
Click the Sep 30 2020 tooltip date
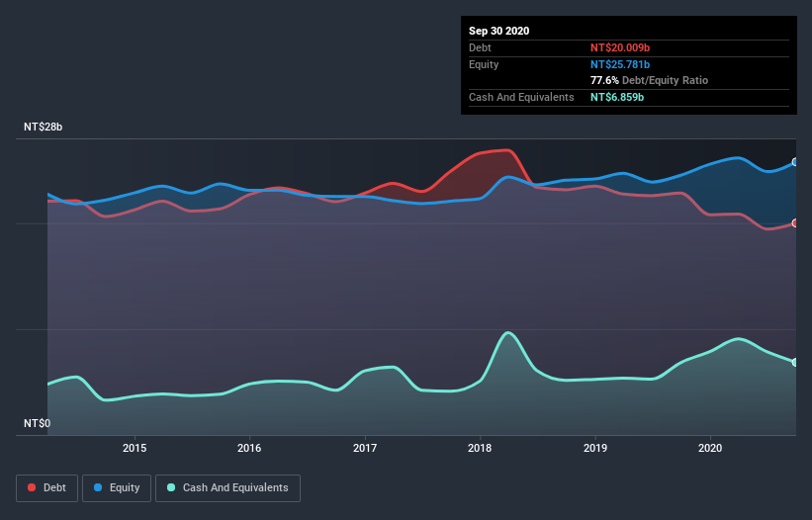[499, 31]
